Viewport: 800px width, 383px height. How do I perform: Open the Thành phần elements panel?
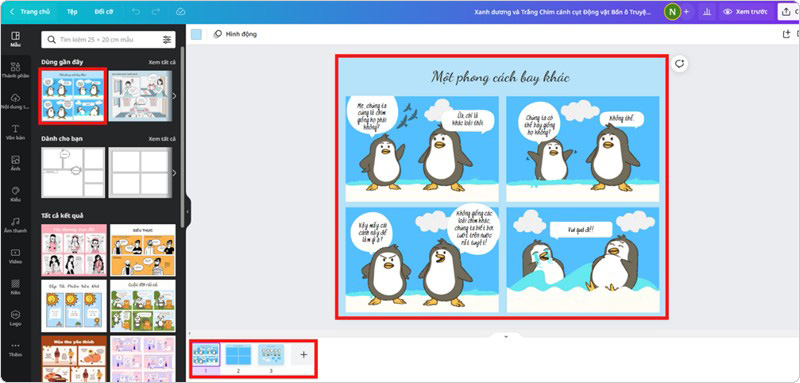tap(15, 70)
